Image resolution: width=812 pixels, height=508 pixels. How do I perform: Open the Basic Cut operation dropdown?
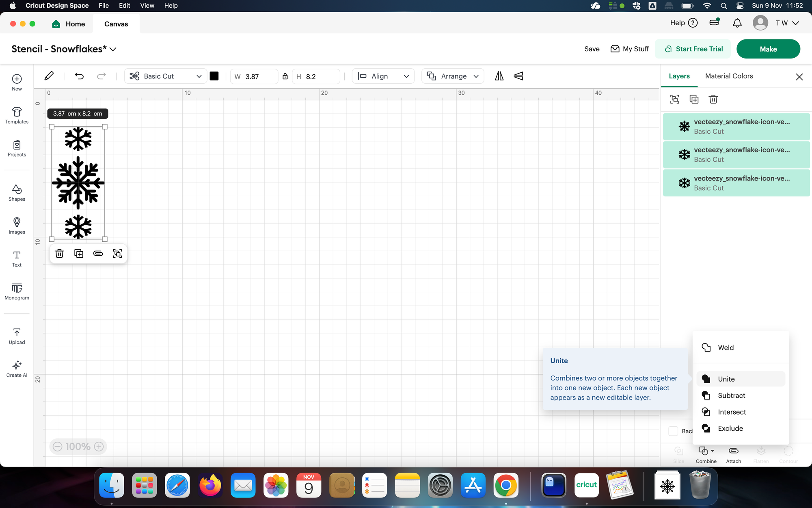tap(165, 76)
